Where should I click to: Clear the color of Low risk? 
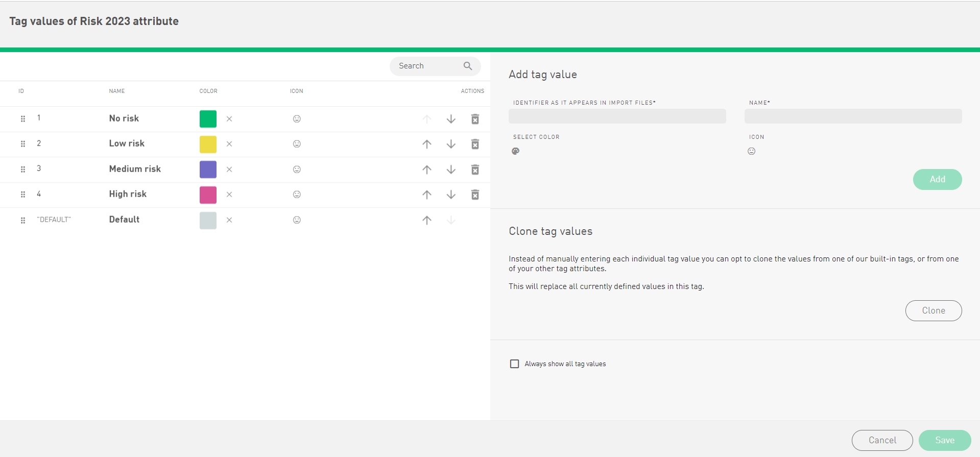[229, 144]
